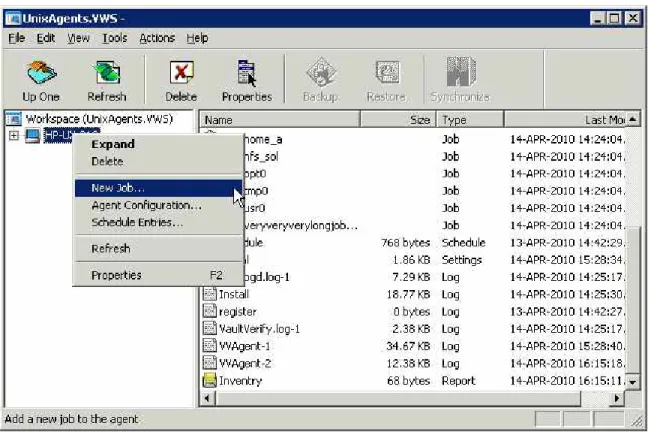Choose Refresh in the context menu

158,248
